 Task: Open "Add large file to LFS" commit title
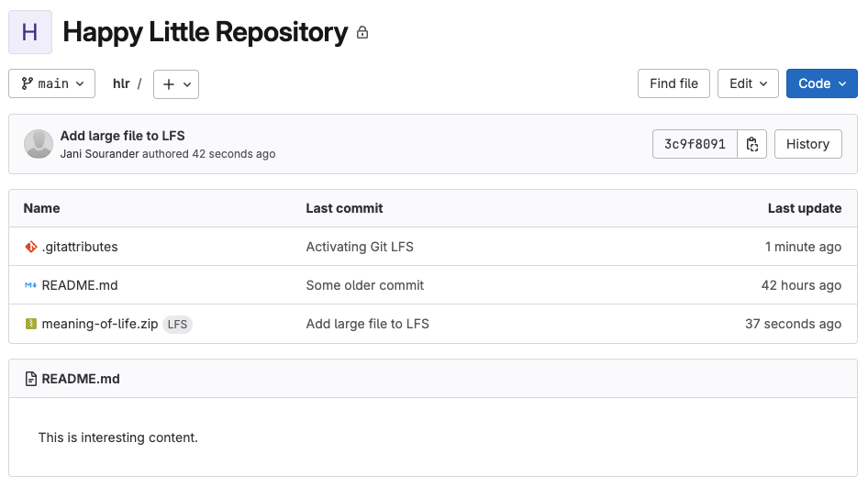(x=122, y=136)
